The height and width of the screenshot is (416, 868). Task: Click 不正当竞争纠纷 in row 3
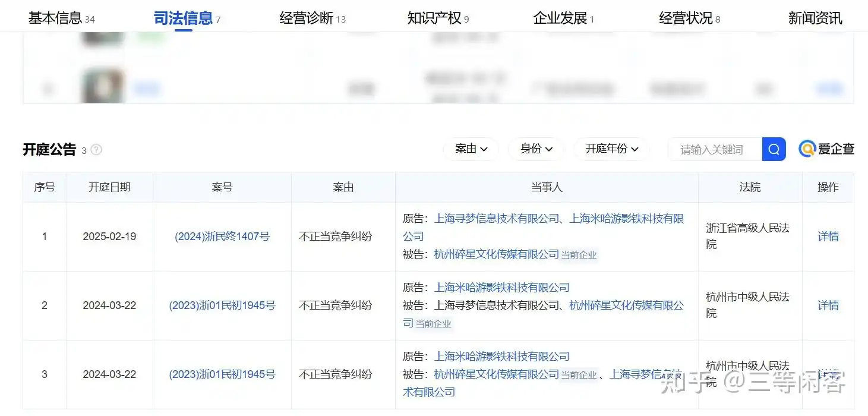pos(336,374)
